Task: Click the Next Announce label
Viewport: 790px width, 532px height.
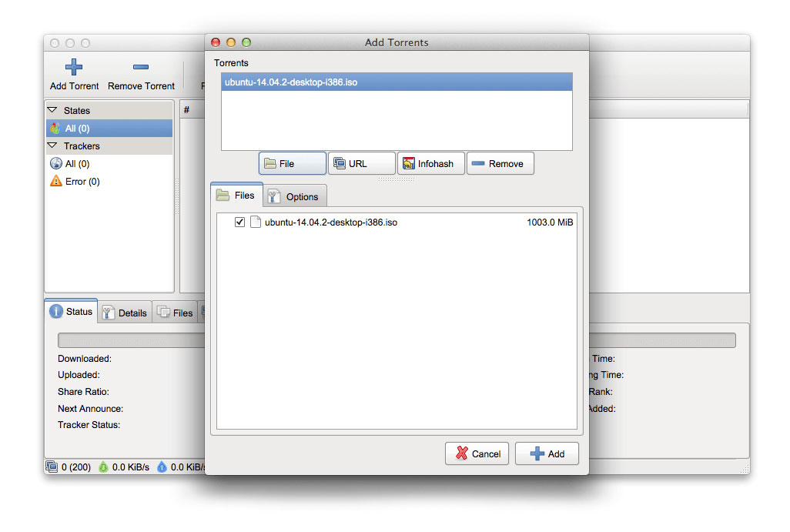Action: tap(90, 409)
